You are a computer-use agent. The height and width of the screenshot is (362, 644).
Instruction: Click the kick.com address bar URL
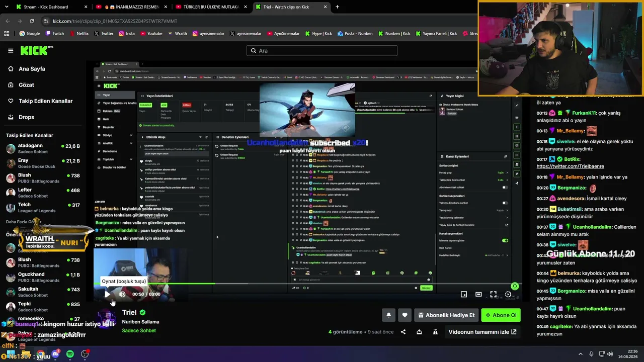tap(115, 21)
